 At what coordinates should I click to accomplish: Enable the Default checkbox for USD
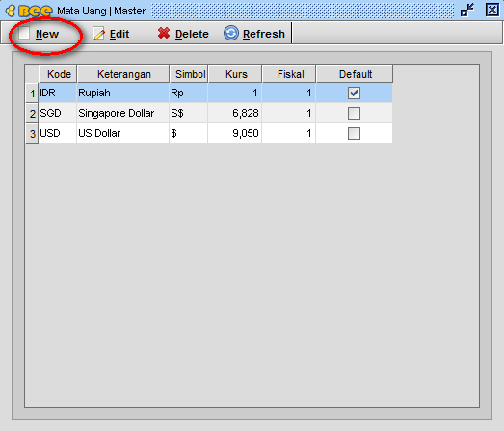tap(354, 133)
